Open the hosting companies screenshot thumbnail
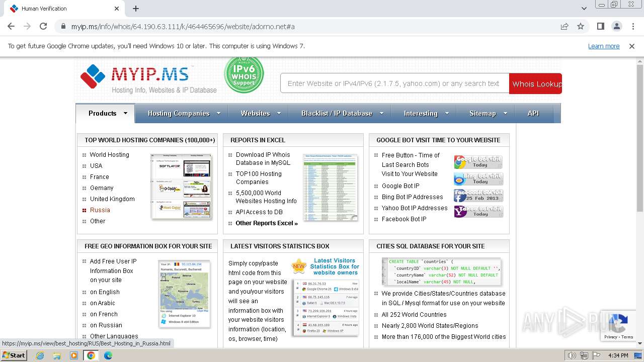The height and width of the screenshot is (362, 644). (x=181, y=187)
